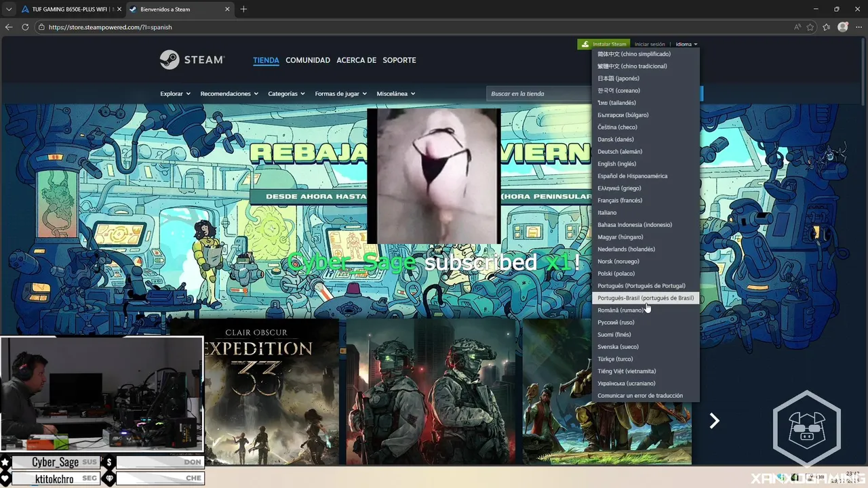
Task: Go back in browser history
Action: [x=9, y=27]
